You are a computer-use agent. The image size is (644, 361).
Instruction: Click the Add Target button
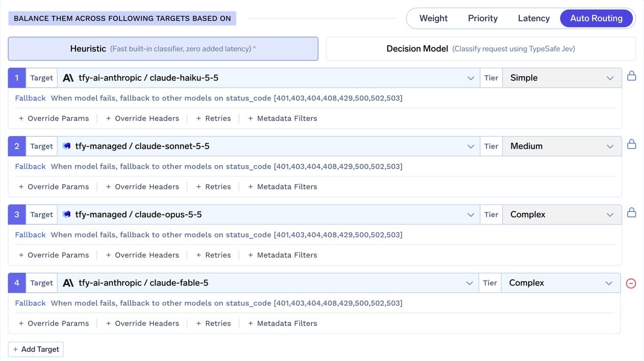pyautogui.click(x=36, y=349)
